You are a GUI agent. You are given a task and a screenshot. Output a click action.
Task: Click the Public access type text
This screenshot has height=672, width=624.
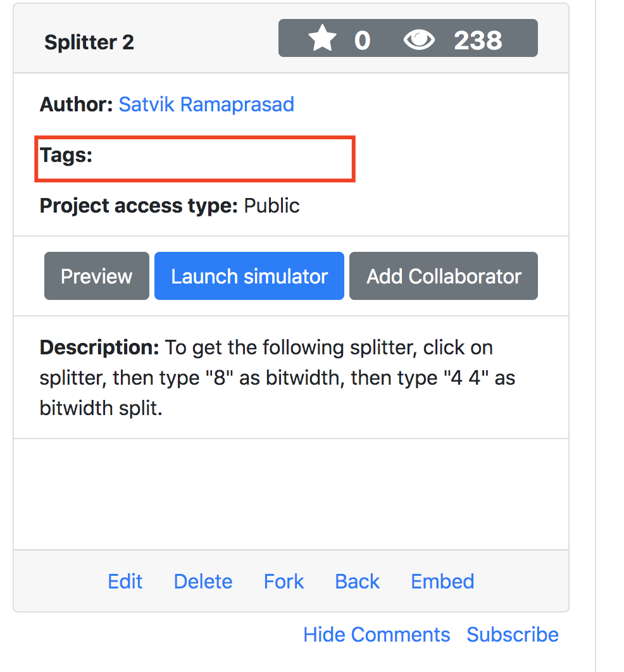[271, 205]
